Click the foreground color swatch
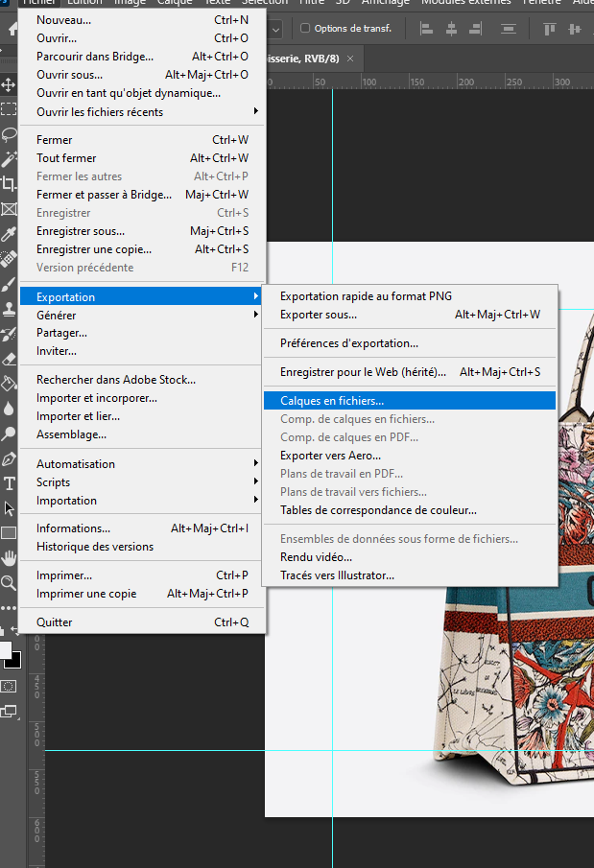 pyautogui.click(x=5, y=649)
